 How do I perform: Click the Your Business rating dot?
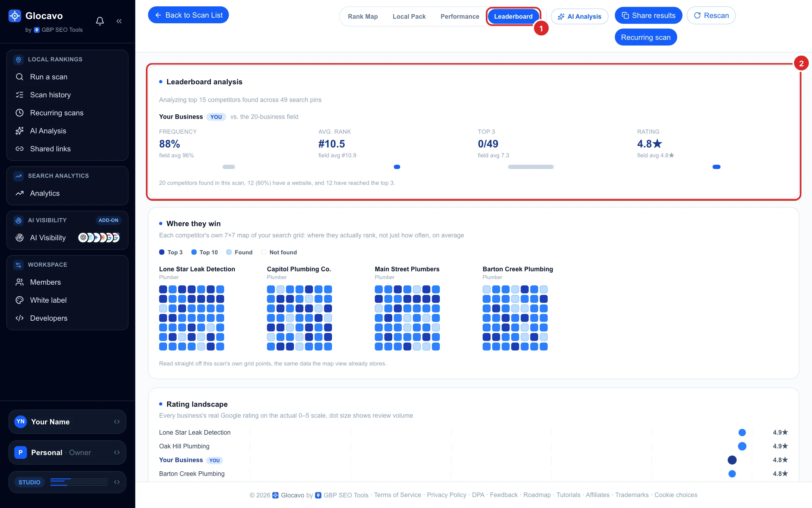click(x=732, y=460)
